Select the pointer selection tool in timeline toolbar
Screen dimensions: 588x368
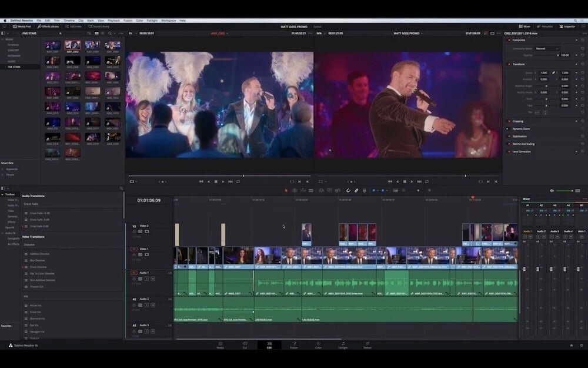pos(286,190)
